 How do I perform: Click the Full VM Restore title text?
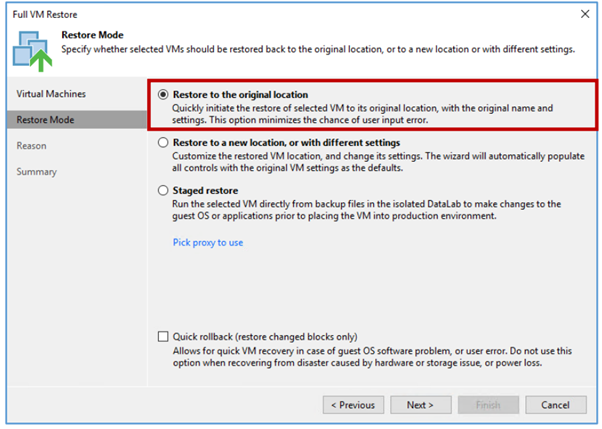45,15
